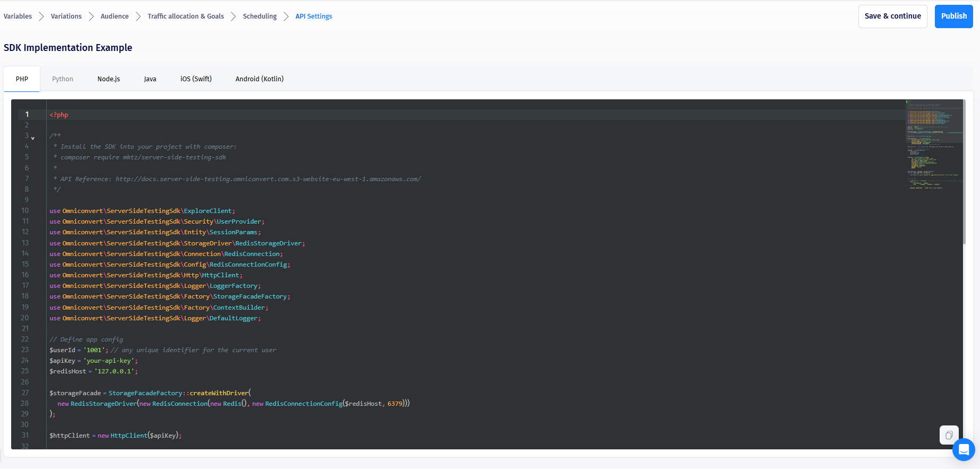Screen dimensions: 980x469
Task: Select the PHP code tab
Action: point(22,79)
